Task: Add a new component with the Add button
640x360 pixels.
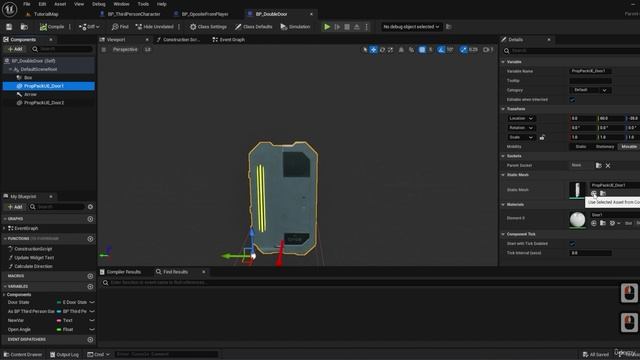Action: 15,49
